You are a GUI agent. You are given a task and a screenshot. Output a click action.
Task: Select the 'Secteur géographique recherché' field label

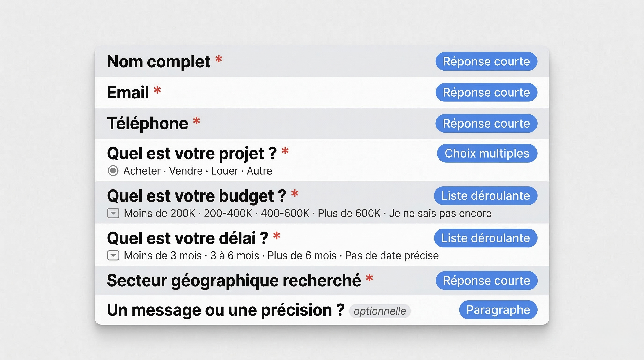[234, 280]
